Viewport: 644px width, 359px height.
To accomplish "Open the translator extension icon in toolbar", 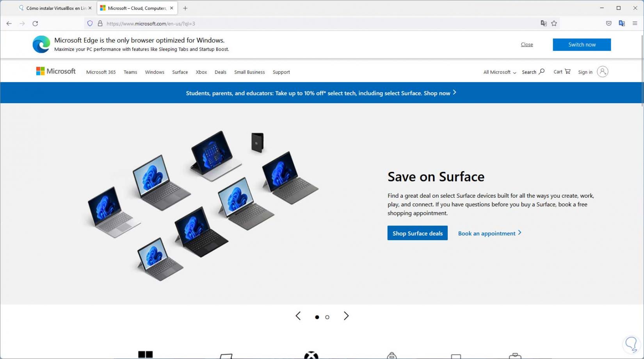I will [622, 23].
